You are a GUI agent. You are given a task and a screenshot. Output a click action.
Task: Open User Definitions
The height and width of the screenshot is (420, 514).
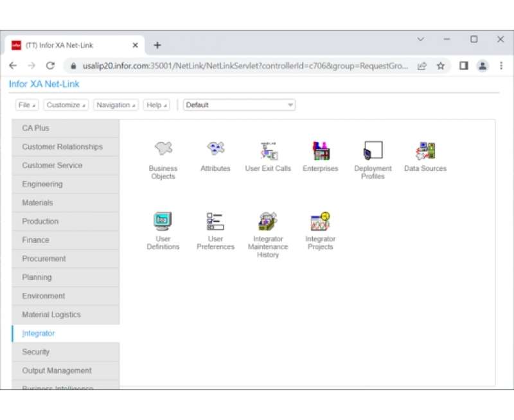click(x=163, y=221)
